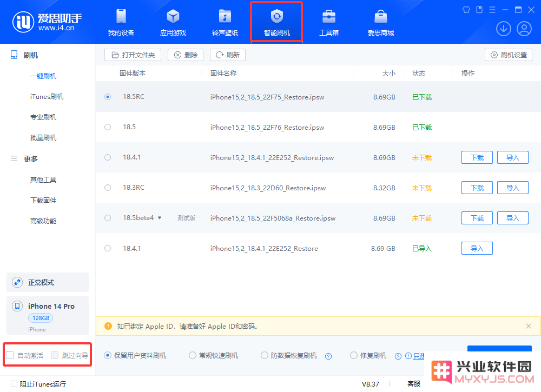The width and height of the screenshot is (541, 392).
Task: Sort by 固件版本 column header
Action: pos(133,73)
